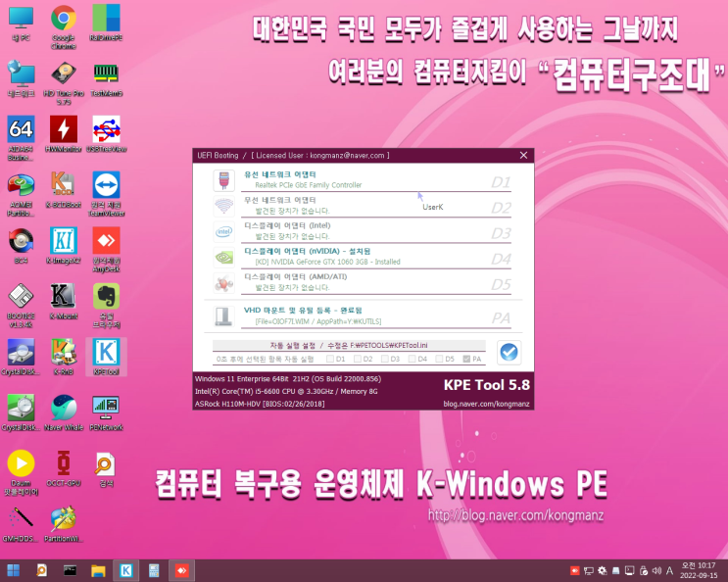Open AOMEI Partition desktop icon
The height and width of the screenshot is (582, 728).
21,194
